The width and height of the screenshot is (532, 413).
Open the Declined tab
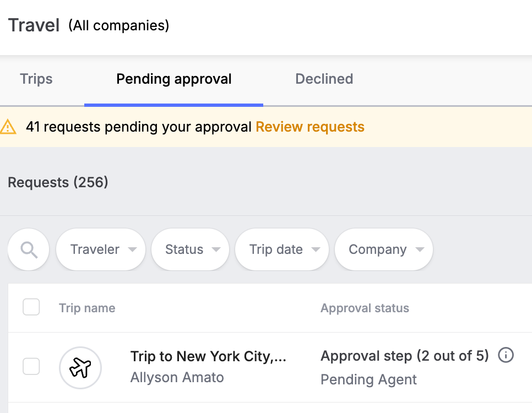click(324, 79)
